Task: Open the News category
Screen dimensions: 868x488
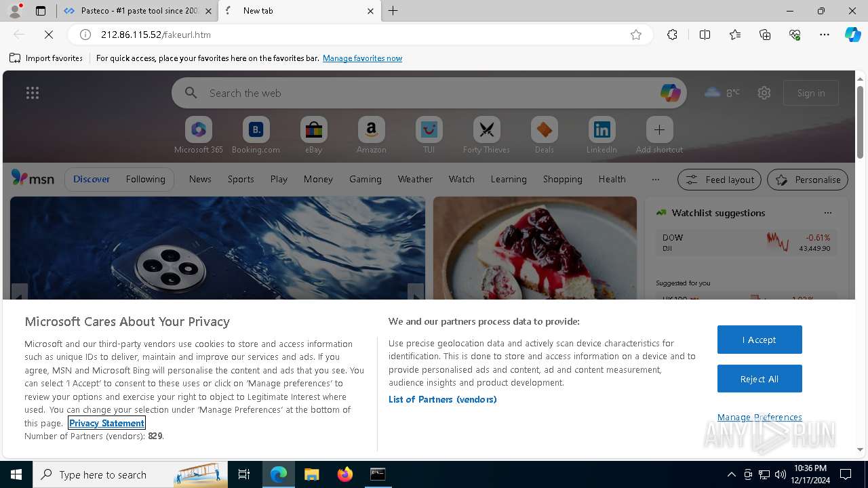Action: tap(200, 179)
